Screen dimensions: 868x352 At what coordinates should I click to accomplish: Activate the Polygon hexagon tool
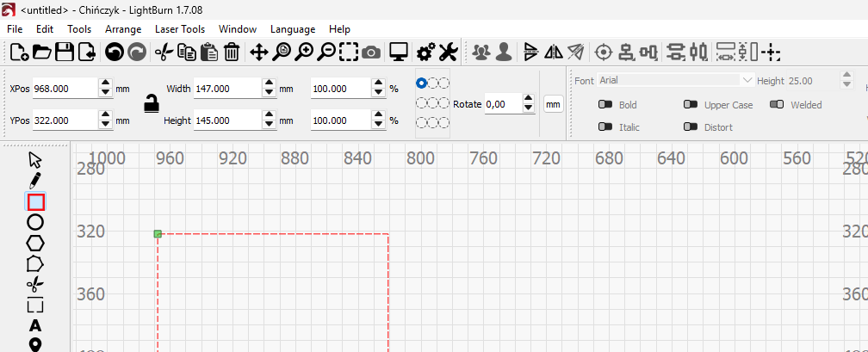35,243
